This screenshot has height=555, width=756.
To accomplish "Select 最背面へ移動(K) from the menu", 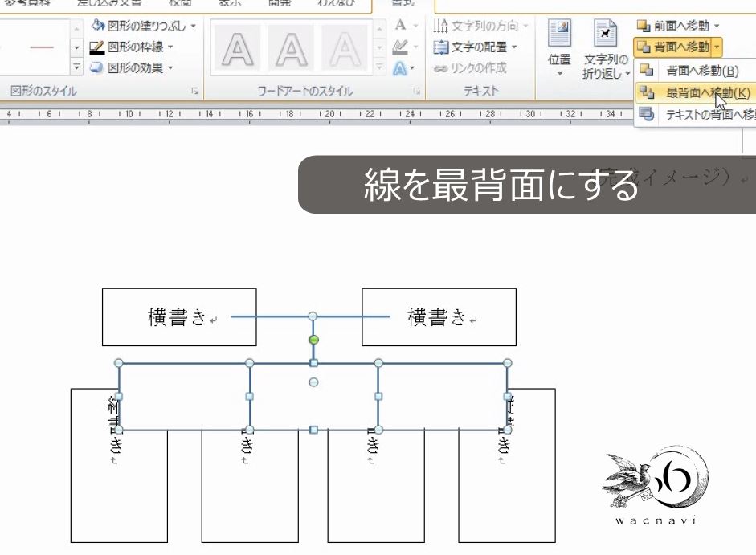I will (x=699, y=93).
